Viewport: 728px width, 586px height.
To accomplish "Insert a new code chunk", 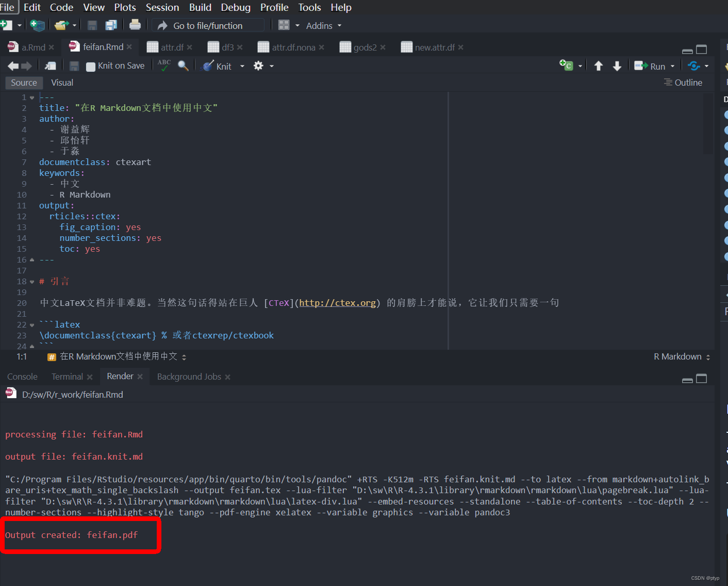I will click(566, 65).
